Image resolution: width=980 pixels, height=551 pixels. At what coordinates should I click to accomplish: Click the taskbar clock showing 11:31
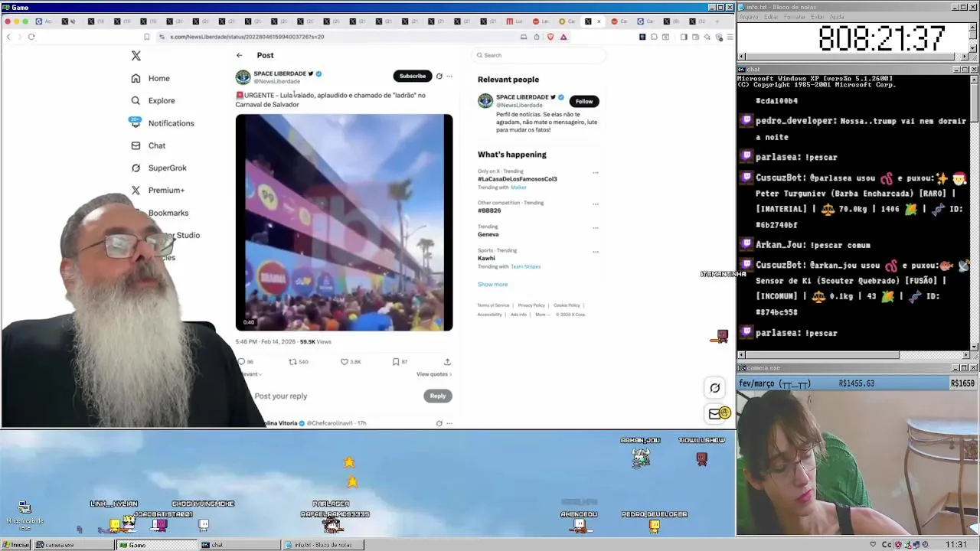tap(955, 545)
